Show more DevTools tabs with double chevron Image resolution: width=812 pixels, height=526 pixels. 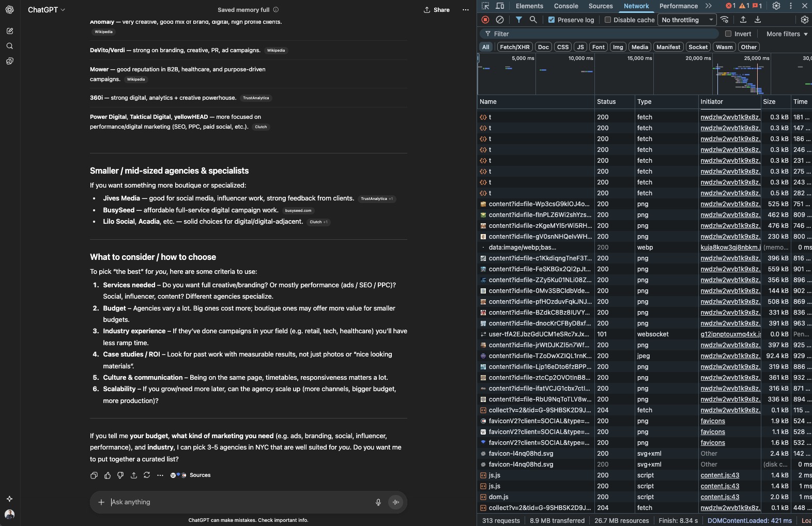(x=709, y=6)
